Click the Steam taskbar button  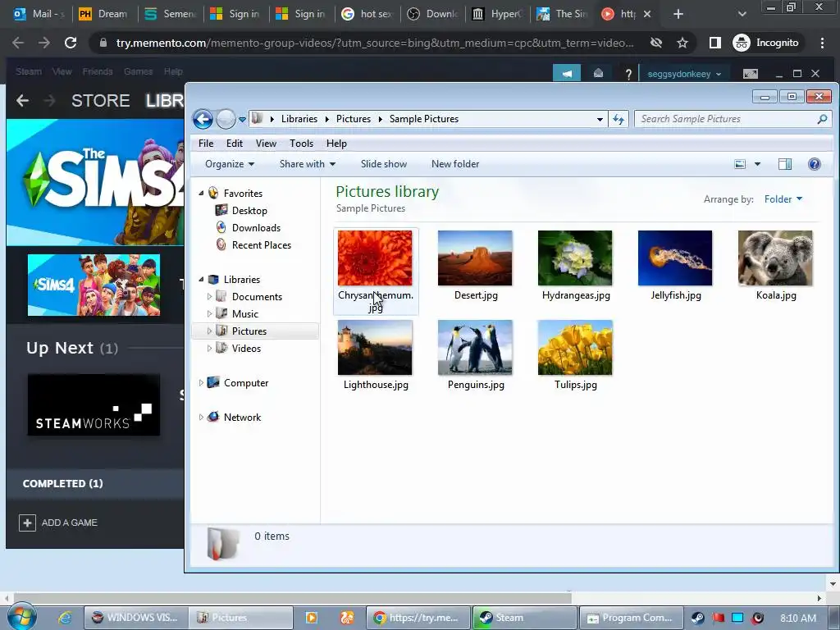coord(524,618)
